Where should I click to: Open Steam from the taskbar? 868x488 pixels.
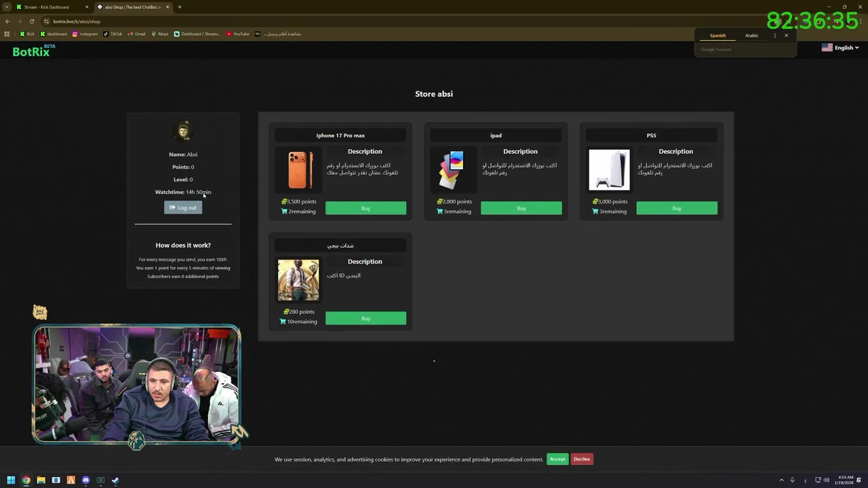point(115,480)
